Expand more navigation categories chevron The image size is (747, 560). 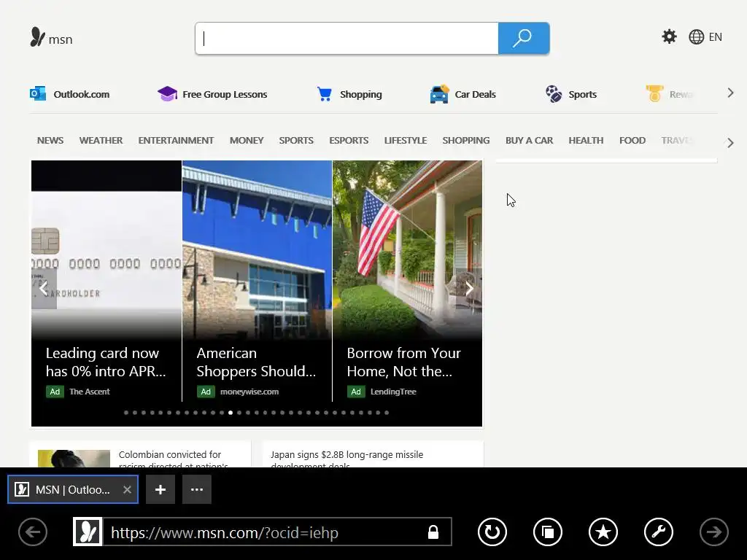click(730, 143)
